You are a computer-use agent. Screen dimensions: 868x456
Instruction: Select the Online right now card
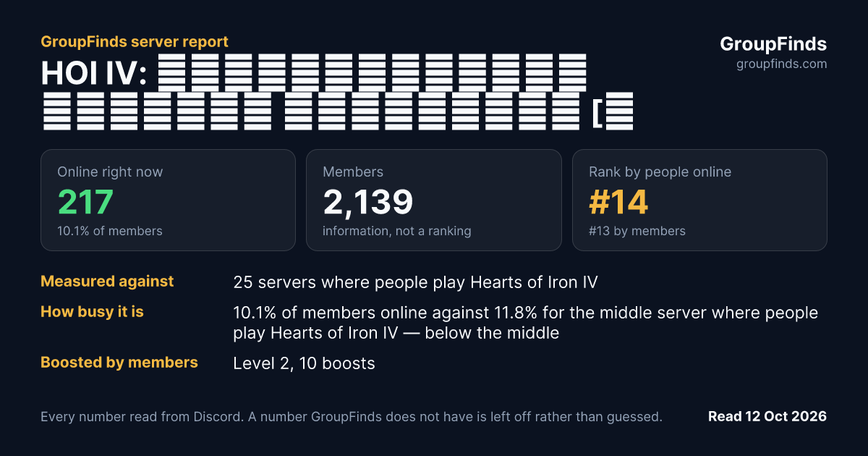click(x=168, y=200)
